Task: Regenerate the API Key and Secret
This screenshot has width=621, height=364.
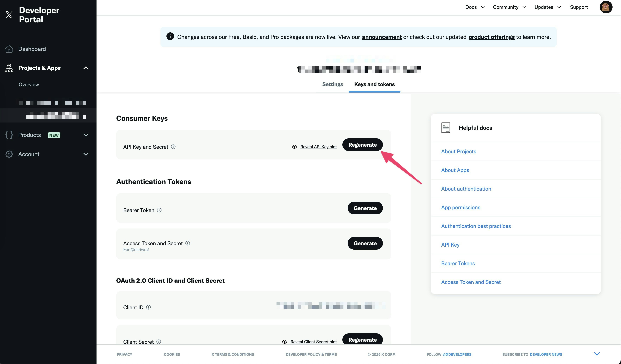Action: tap(362, 145)
